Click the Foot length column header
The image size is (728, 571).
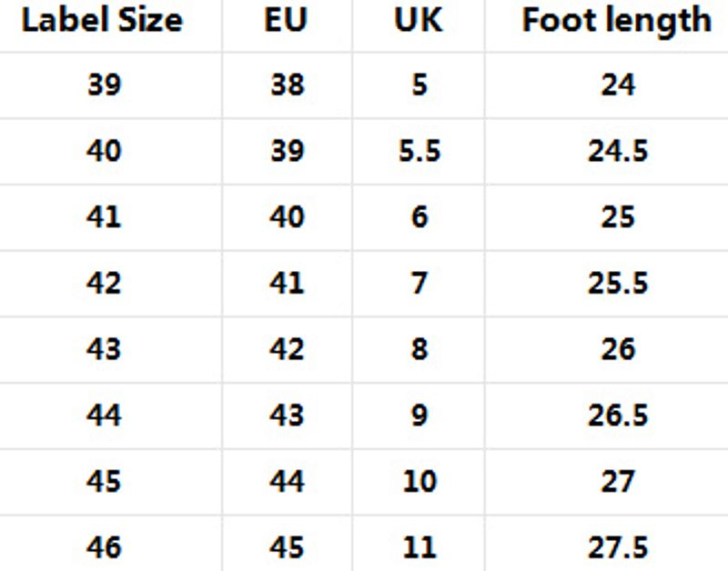tap(616, 20)
